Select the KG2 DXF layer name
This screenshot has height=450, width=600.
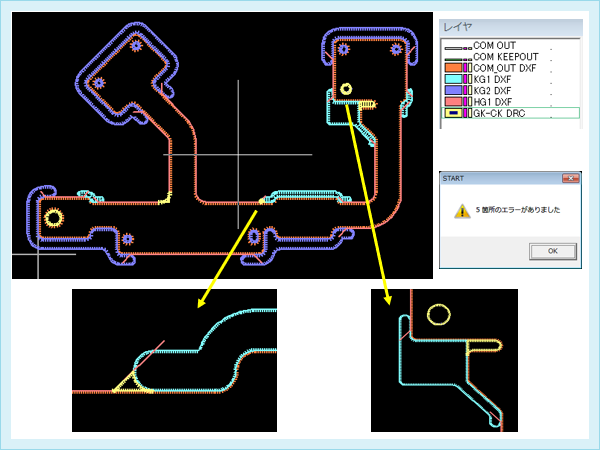[x=494, y=91]
